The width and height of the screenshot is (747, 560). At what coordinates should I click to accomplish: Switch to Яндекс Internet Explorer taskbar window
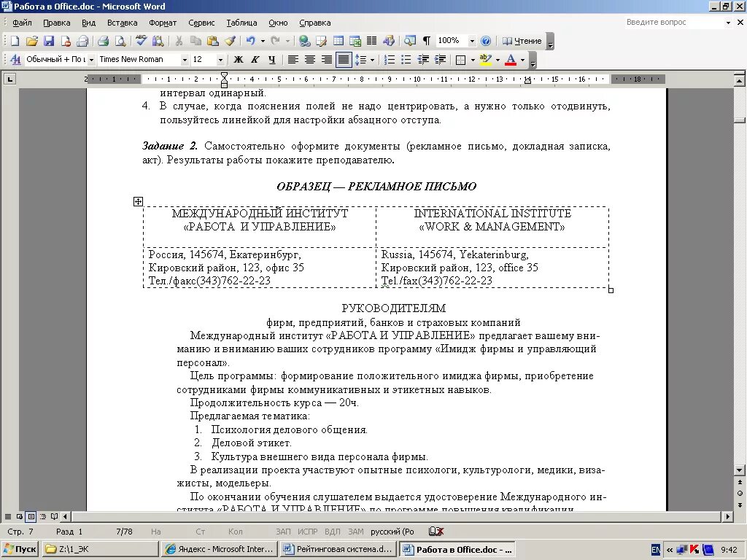219,549
